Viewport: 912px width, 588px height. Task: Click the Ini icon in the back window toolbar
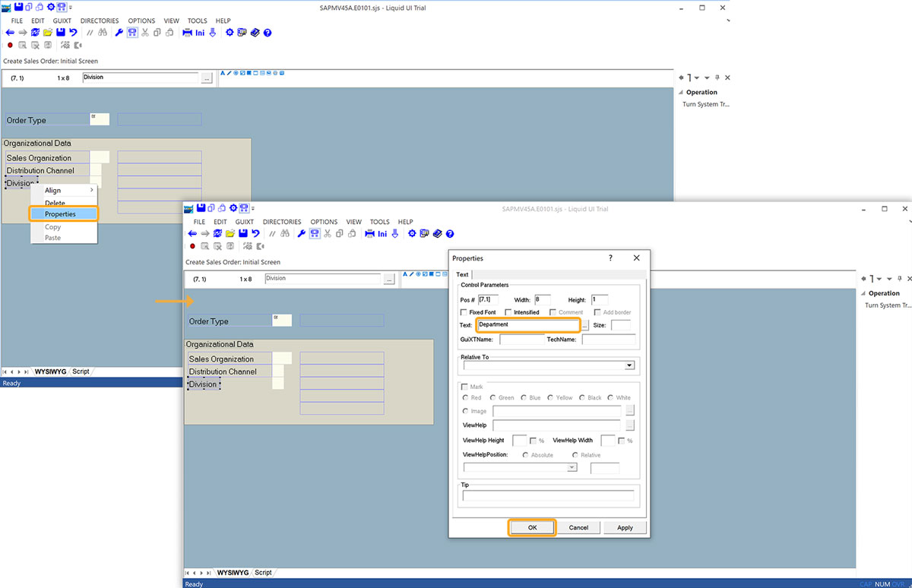tap(200, 33)
